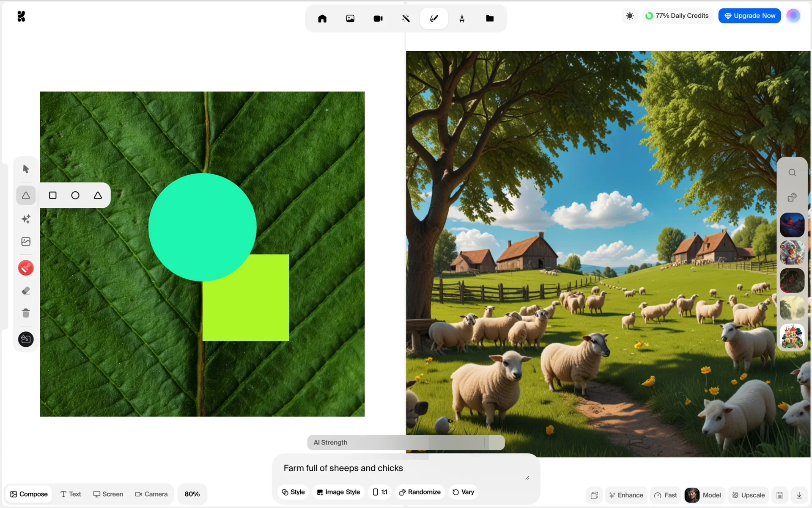Select the pointer arrow tool
The image size is (812, 508).
tap(26, 169)
